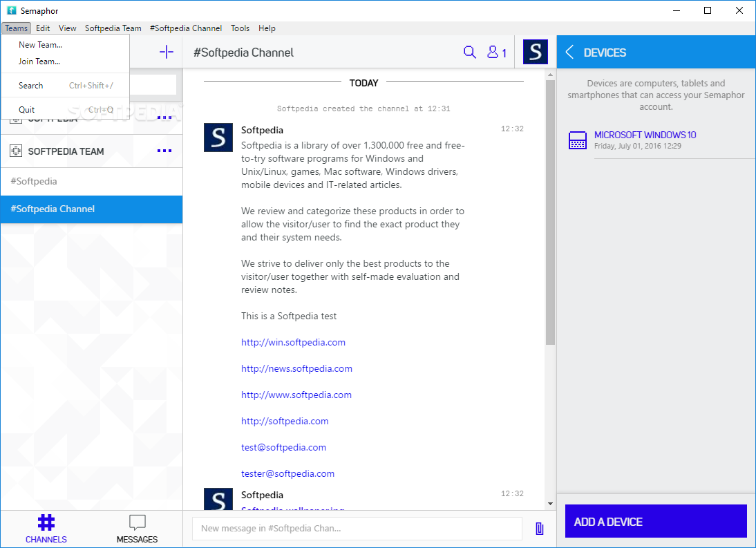Open the MICROSOFT WINDOWS 10 device entry
The image size is (756, 548).
pos(645,135)
